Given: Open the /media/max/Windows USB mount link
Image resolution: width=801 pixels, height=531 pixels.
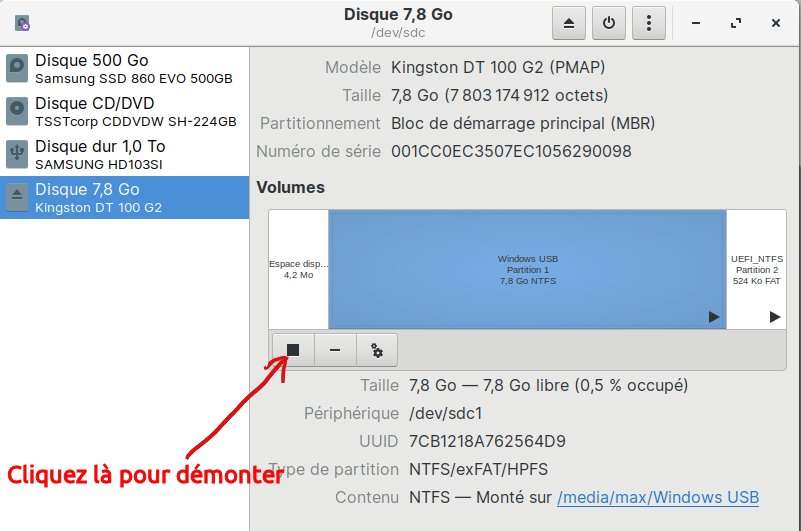Looking at the screenshot, I should point(657,497).
